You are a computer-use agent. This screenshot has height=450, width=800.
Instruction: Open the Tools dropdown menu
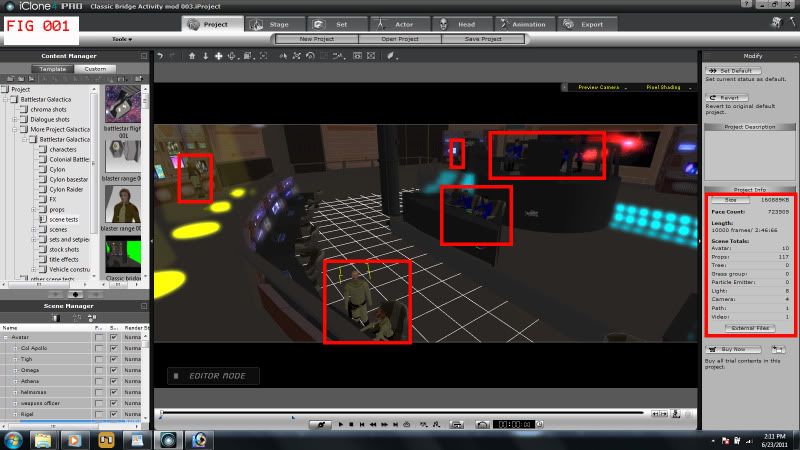coord(122,39)
